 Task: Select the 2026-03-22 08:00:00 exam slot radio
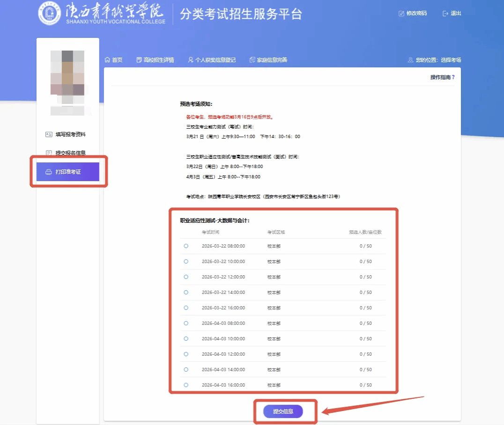[x=186, y=246]
